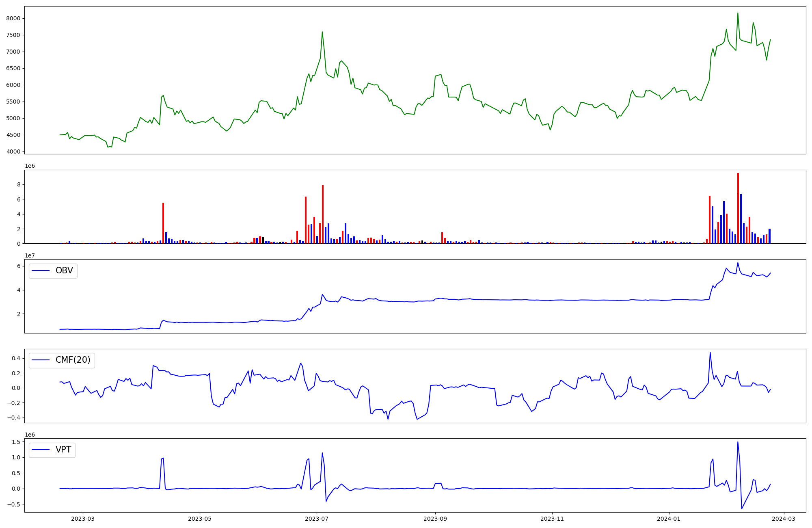Click the CMF(20) legend label
Viewport: 812px width, 528px height.
point(73,360)
